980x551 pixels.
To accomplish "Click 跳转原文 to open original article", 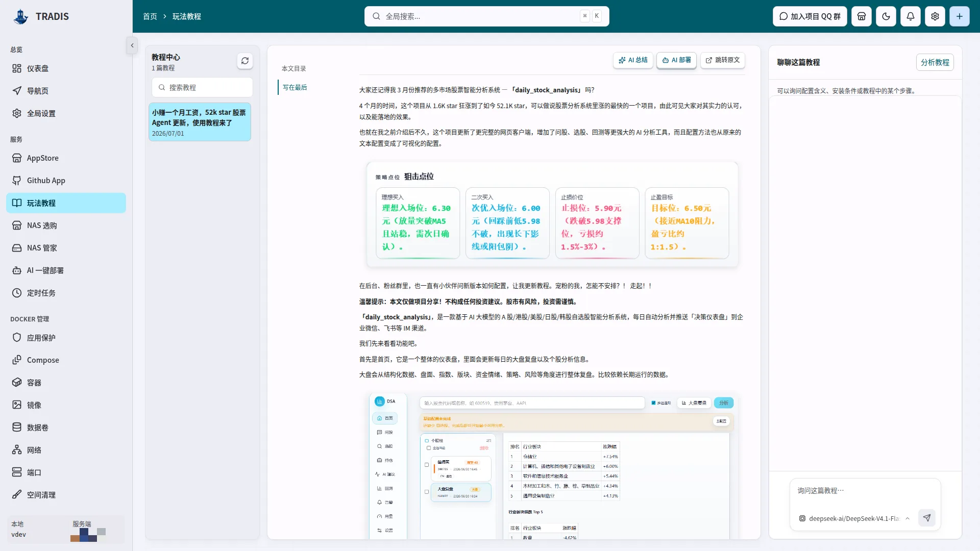I will click(x=723, y=60).
